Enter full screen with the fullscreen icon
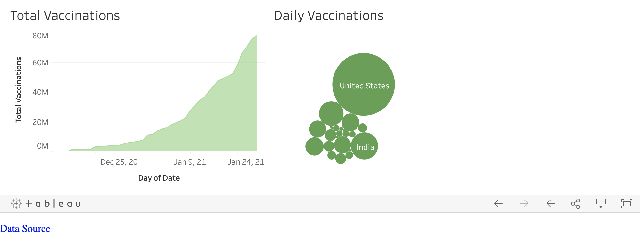 click(x=626, y=203)
